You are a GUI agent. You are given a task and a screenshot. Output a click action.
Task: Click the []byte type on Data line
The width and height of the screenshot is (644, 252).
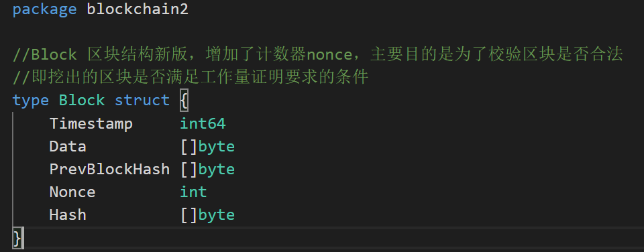coord(207,147)
